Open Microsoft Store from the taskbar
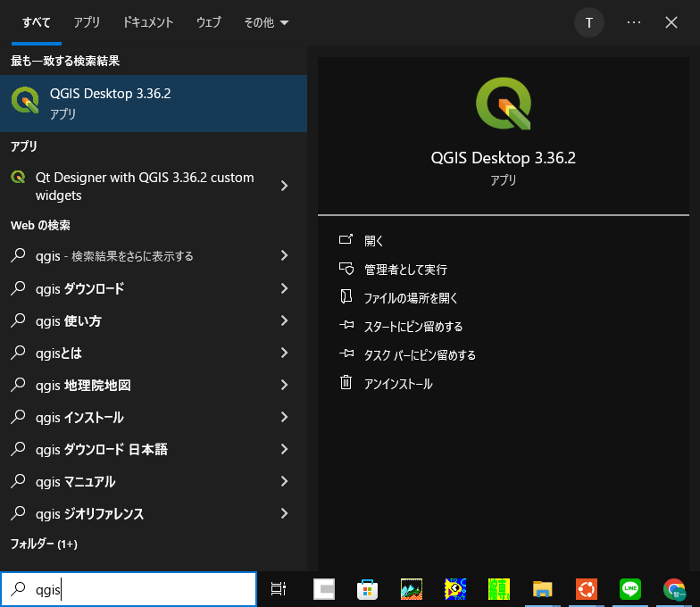 (366, 588)
